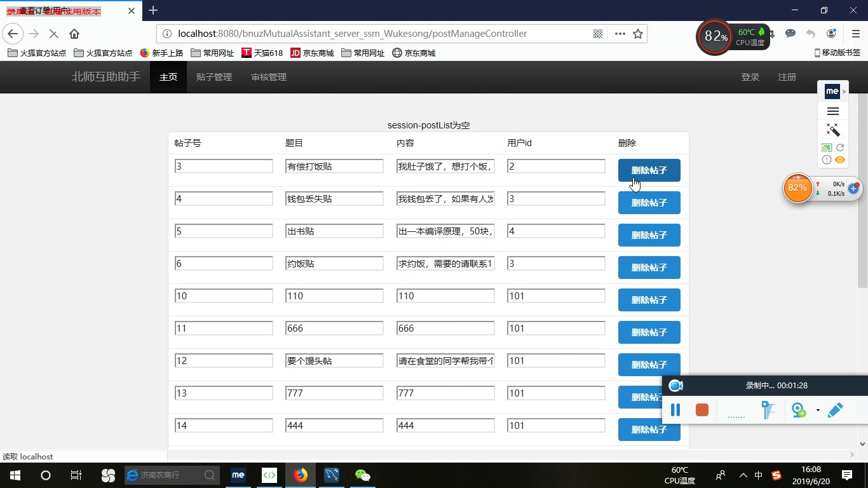Screen dimensions: 868x488
Task: Delete post 3 with 删除帖子
Action: coord(649,170)
